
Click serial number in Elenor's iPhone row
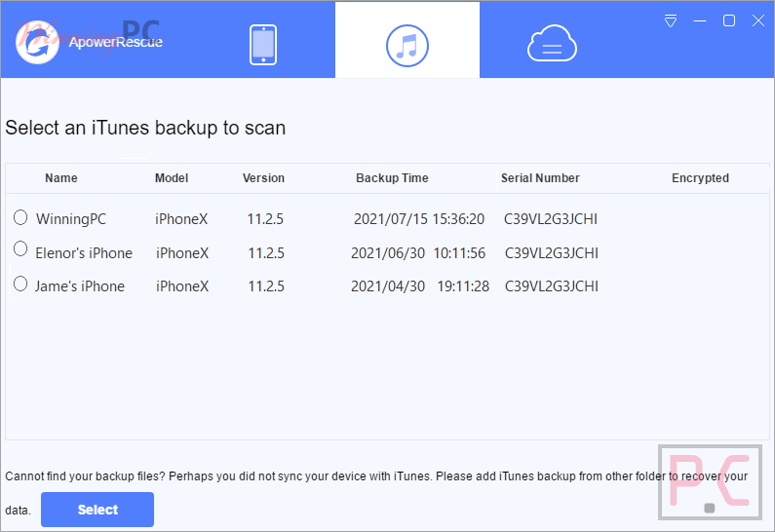552,253
